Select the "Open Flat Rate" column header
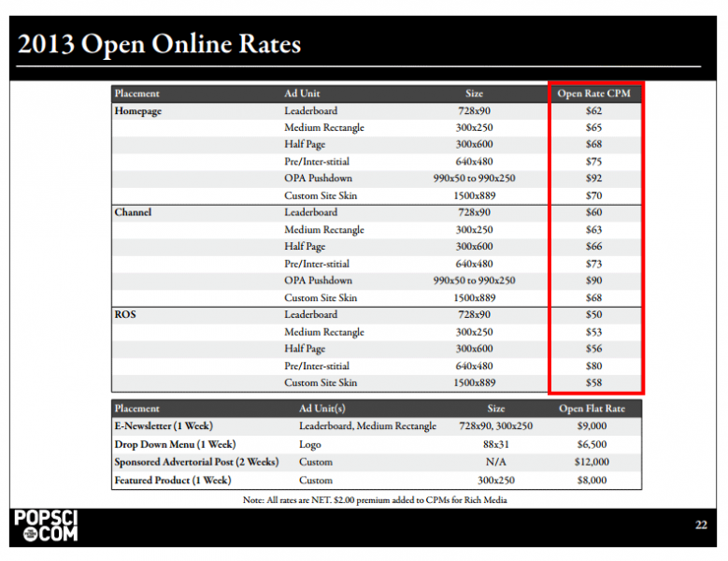This screenshot has height=561, width=728. point(592,409)
